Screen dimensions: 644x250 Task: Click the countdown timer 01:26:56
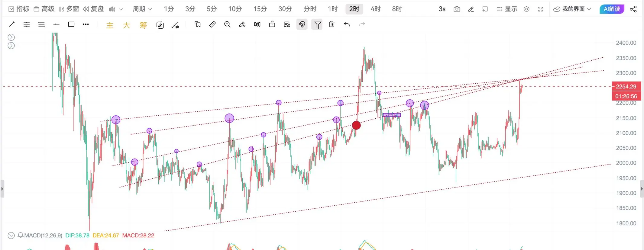coord(626,96)
